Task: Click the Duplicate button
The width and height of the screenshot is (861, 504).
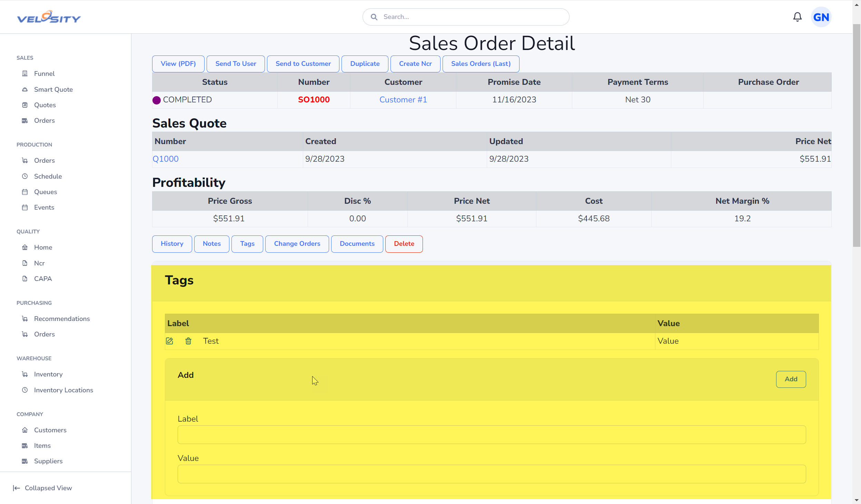Action: click(x=365, y=64)
